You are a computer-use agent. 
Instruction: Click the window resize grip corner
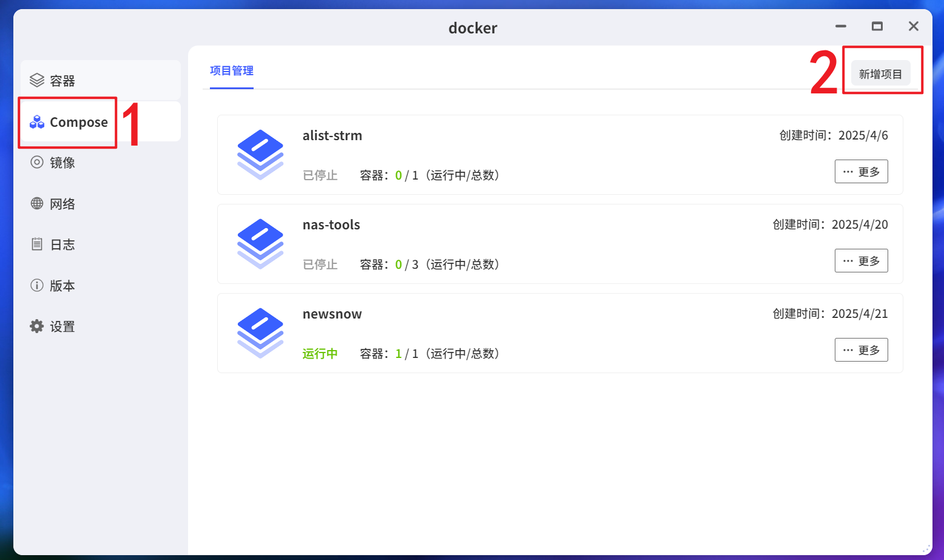point(926,548)
